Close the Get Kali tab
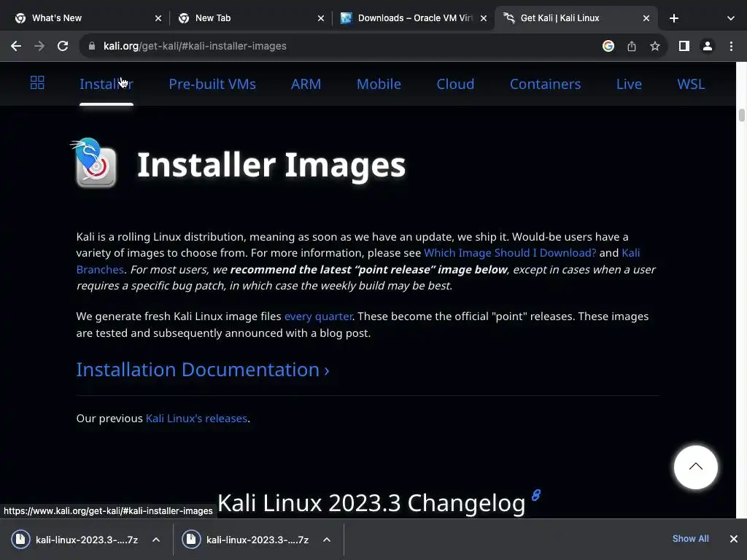Image resolution: width=747 pixels, height=560 pixels. [646, 18]
